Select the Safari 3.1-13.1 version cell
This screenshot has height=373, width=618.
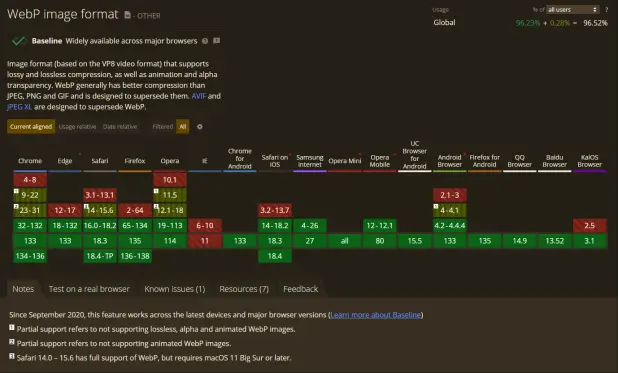tap(100, 195)
